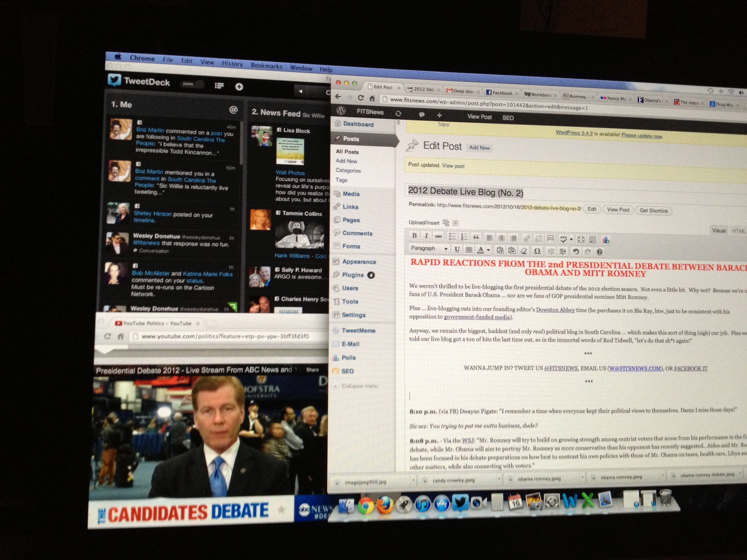The width and height of the screenshot is (747, 560).
Task: Click the blockquote icon in editor toolbar
Action: click(476, 237)
